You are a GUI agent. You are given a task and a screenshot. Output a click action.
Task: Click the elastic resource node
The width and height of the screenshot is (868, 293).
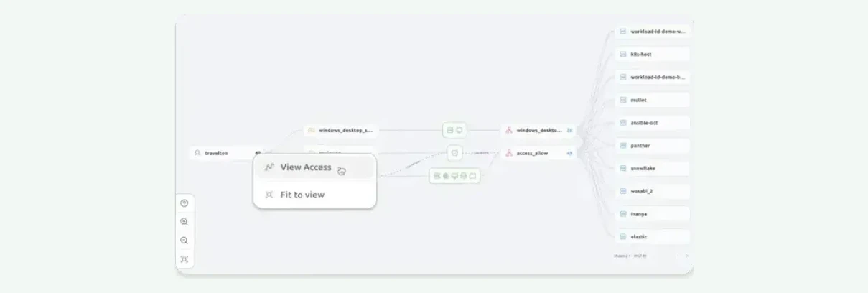pos(653,237)
